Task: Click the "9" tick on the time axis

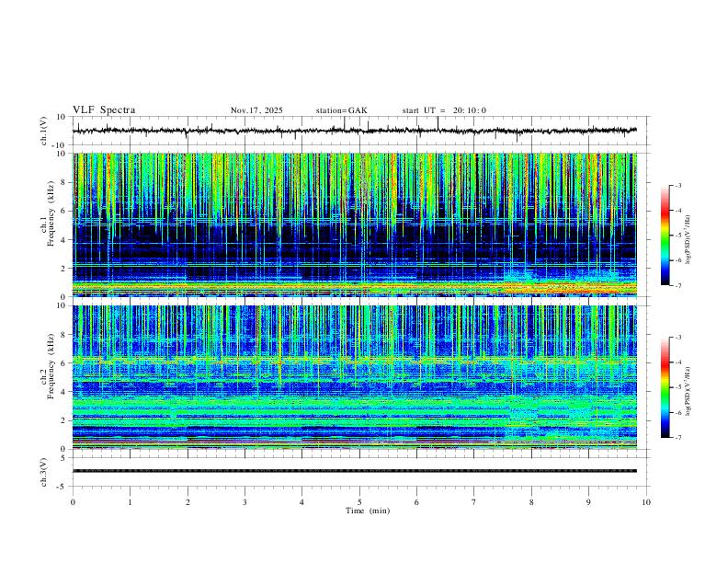Action: (x=588, y=502)
